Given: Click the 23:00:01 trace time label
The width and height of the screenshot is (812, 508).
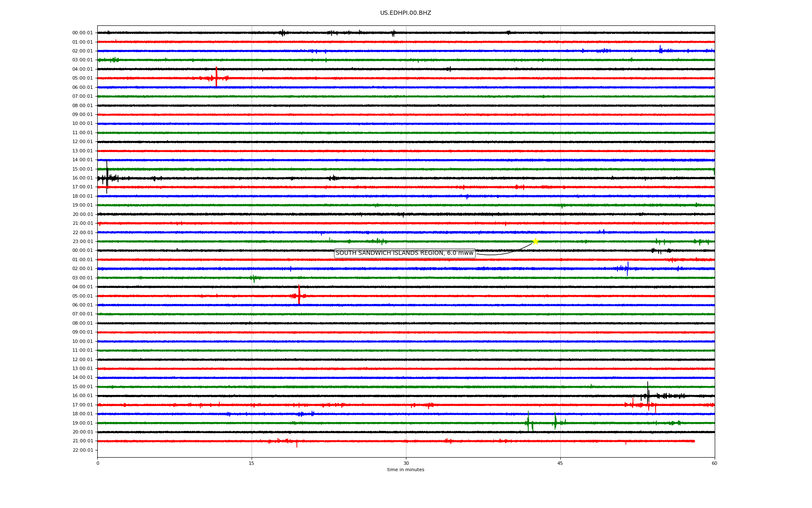Looking at the screenshot, I should (82, 242).
